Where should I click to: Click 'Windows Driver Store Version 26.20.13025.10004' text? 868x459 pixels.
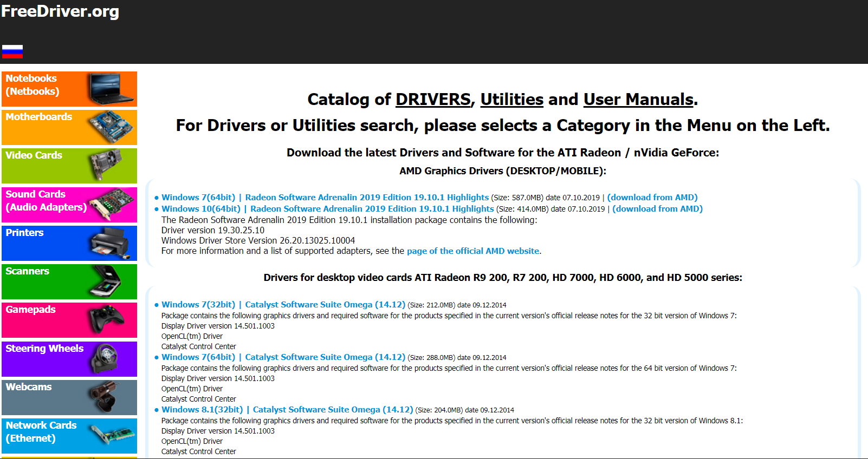[x=258, y=241]
